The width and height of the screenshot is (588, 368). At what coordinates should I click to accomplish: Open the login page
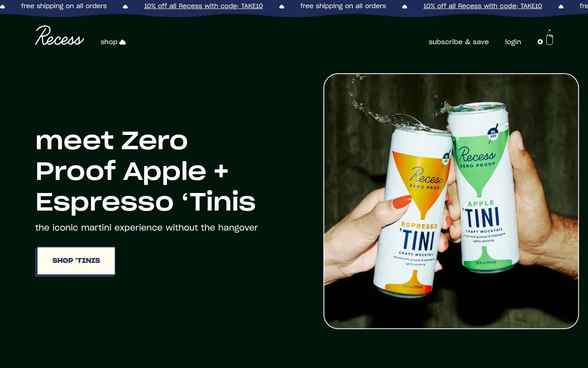coord(513,42)
